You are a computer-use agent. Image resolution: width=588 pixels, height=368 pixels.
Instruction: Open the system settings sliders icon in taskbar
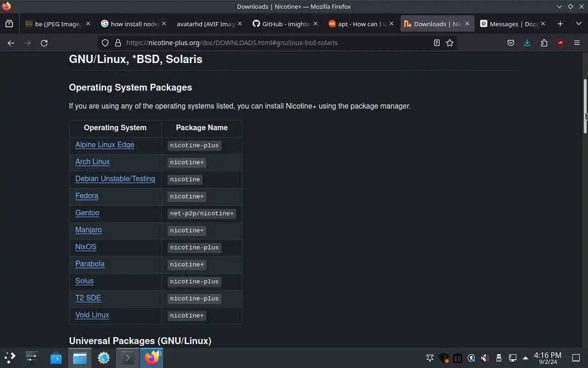pyautogui.click(x=32, y=357)
